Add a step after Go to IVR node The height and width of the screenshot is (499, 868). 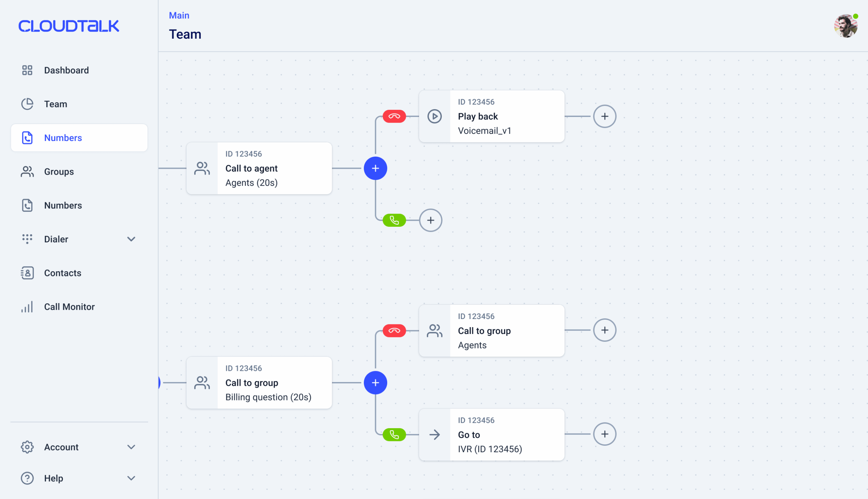[x=605, y=434]
